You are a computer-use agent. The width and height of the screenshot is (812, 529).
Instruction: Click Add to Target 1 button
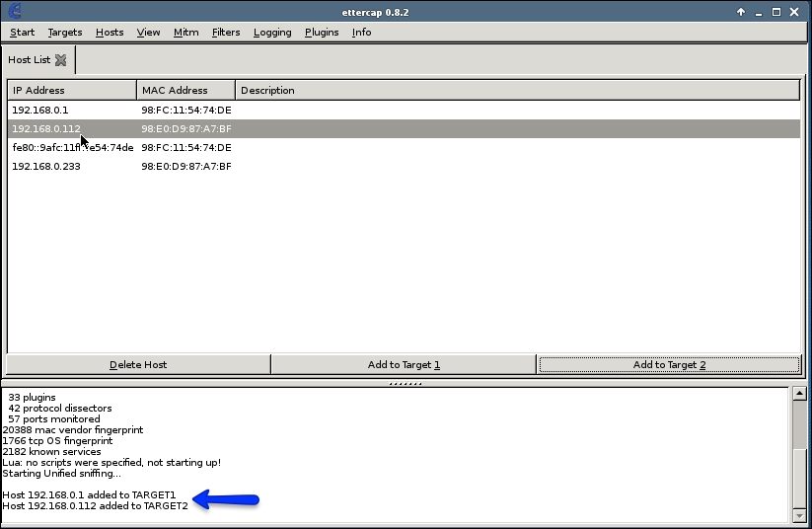[404, 365]
